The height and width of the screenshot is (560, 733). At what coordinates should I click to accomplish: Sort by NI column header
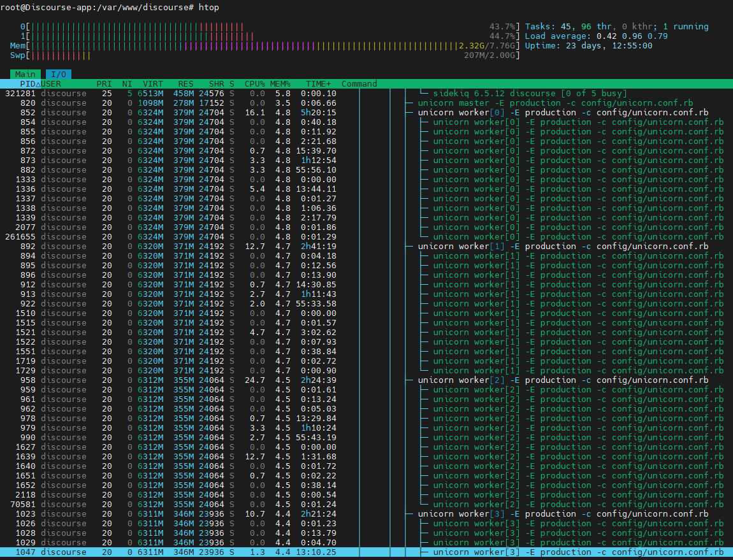coord(127,84)
